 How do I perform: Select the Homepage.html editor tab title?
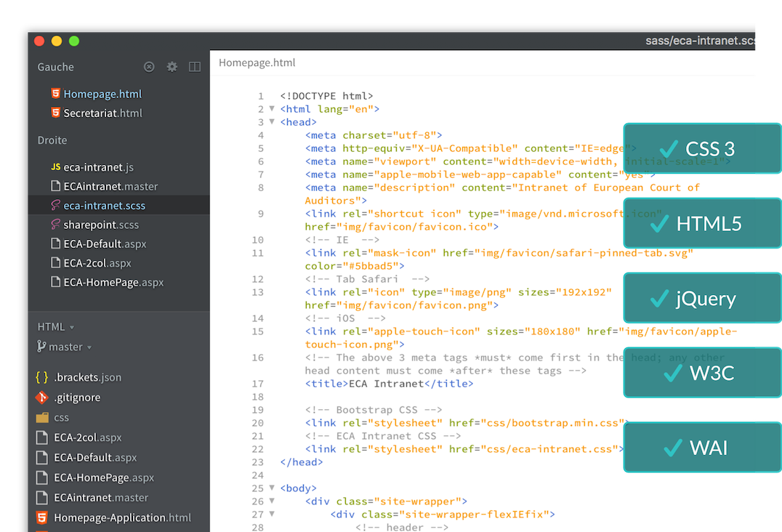257,63
